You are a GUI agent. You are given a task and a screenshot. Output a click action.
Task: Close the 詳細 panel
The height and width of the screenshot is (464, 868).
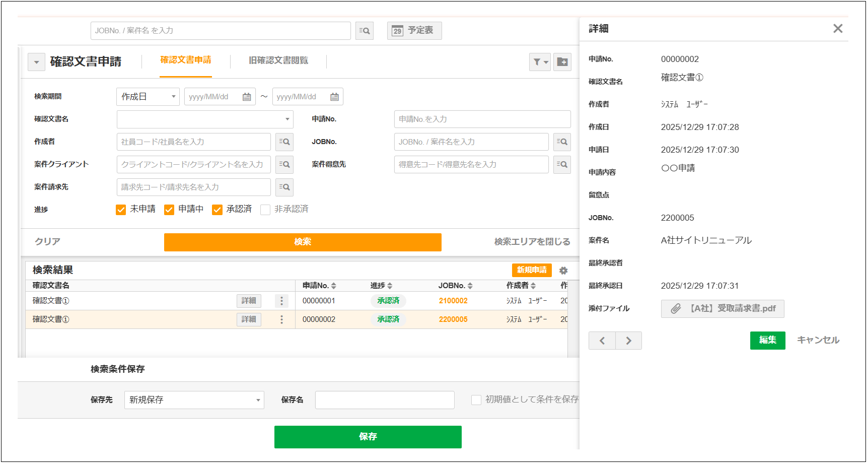[x=838, y=29]
